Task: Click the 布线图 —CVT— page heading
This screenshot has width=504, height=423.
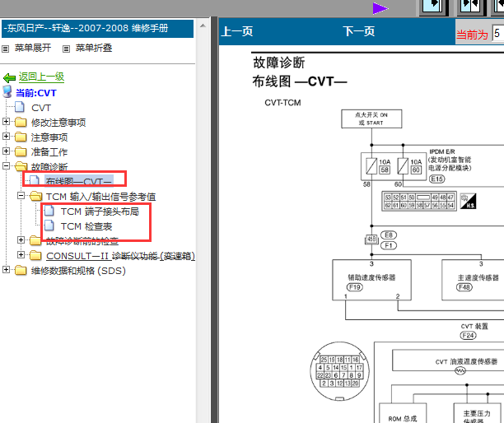Action: pos(300,81)
